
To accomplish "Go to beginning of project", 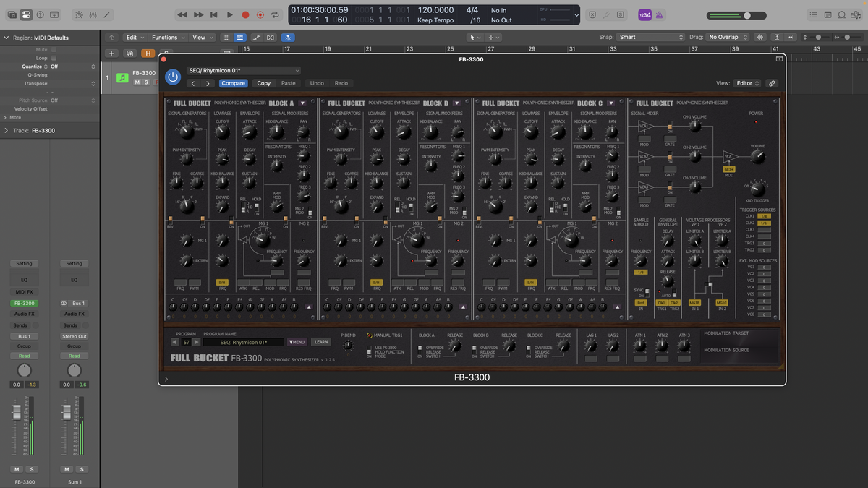I will (x=214, y=14).
